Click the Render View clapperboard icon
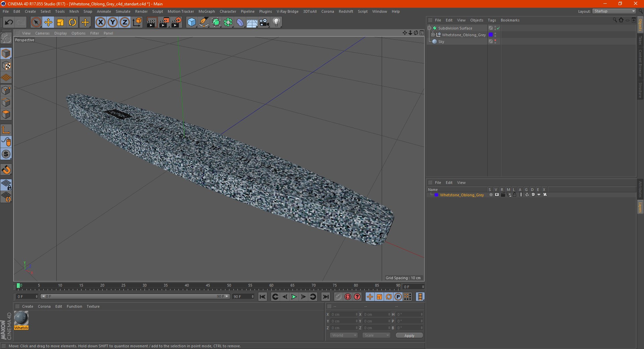 [x=152, y=22]
